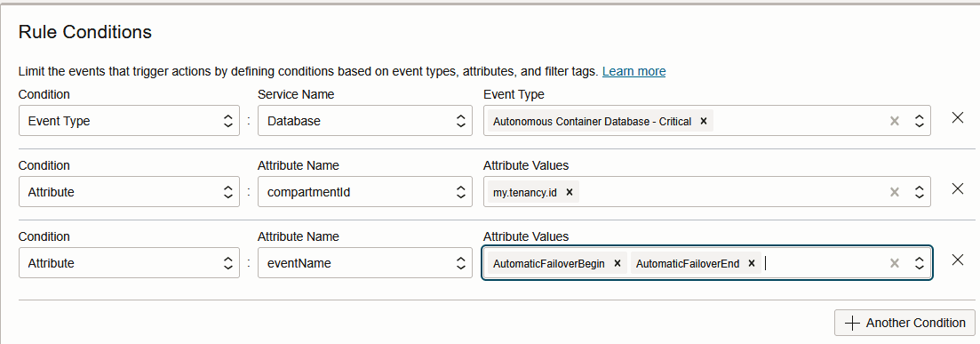Click the Another Condition button
The height and width of the screenshot is (344, 980).
click(x=904, y=323)
